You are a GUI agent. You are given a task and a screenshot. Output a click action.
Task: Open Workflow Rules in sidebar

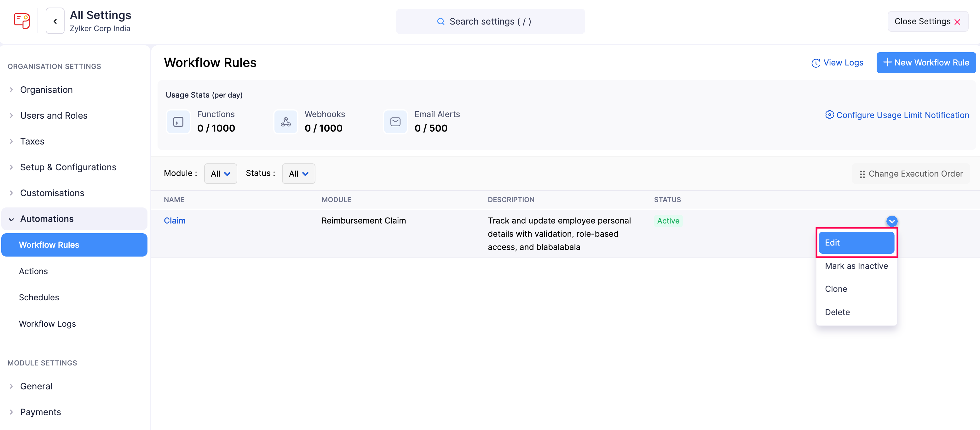coord(75,245)
